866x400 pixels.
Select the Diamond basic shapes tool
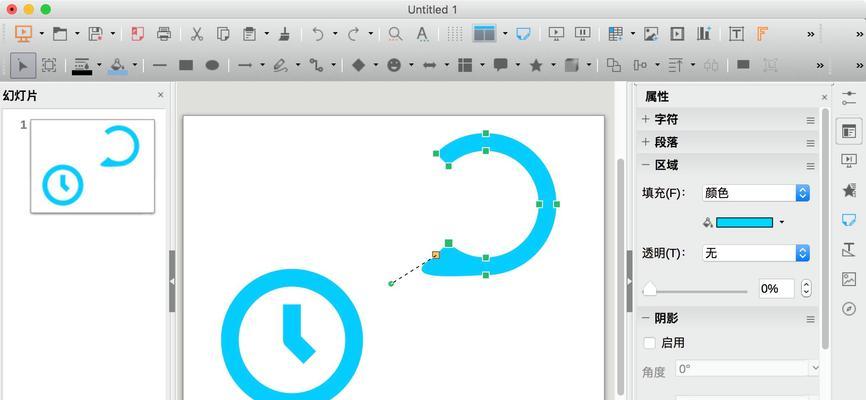358,66
